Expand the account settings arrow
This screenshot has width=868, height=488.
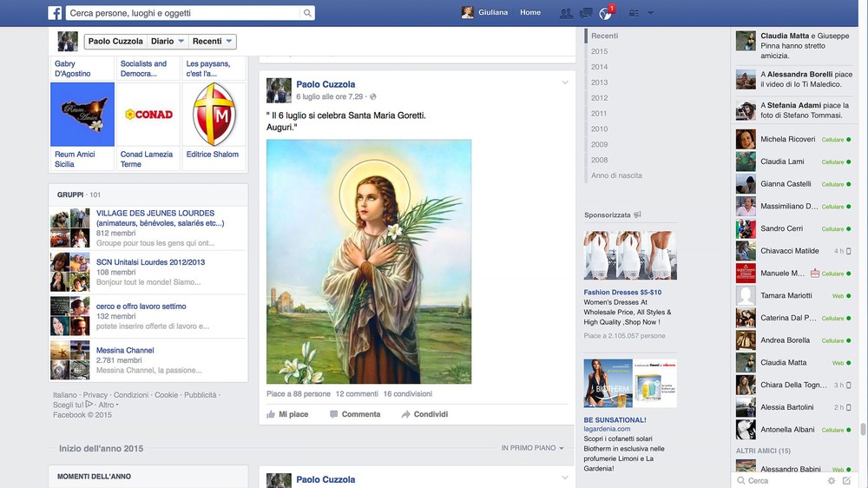pyautogui.click(x=650, y=13)
